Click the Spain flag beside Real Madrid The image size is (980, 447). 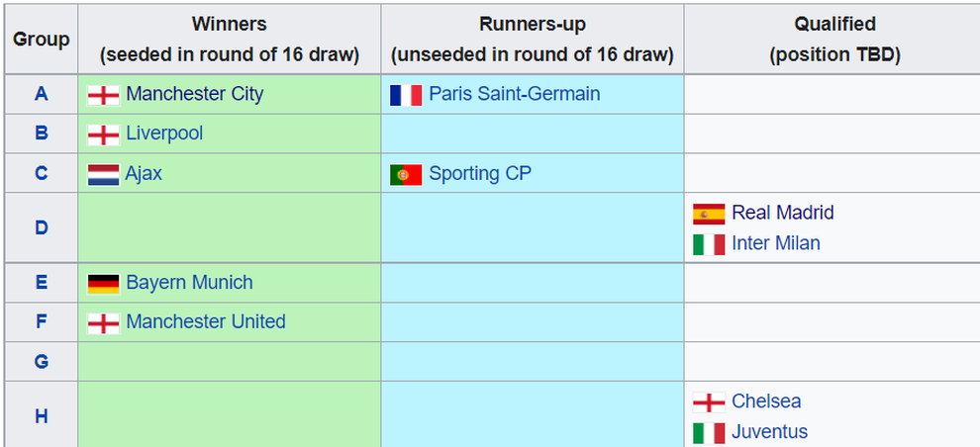(x=709, y=214)
